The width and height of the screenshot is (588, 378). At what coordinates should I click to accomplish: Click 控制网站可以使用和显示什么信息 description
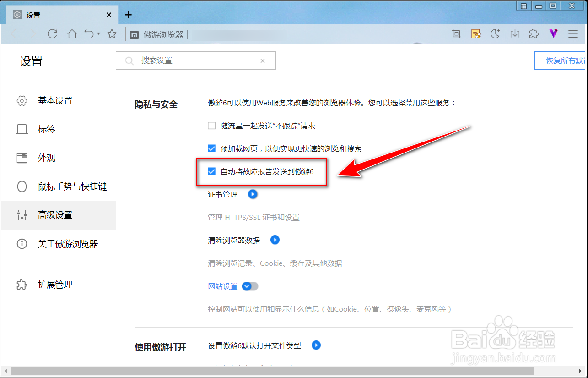point(330,309)
